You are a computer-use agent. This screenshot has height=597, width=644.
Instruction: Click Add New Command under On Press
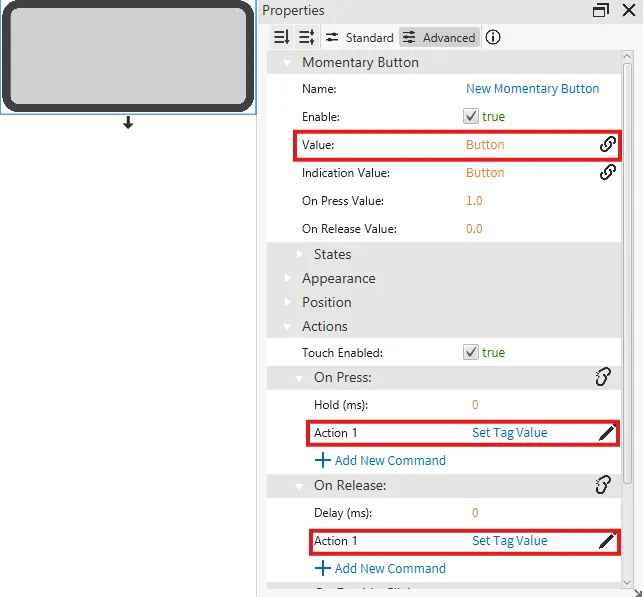(381, 461)
